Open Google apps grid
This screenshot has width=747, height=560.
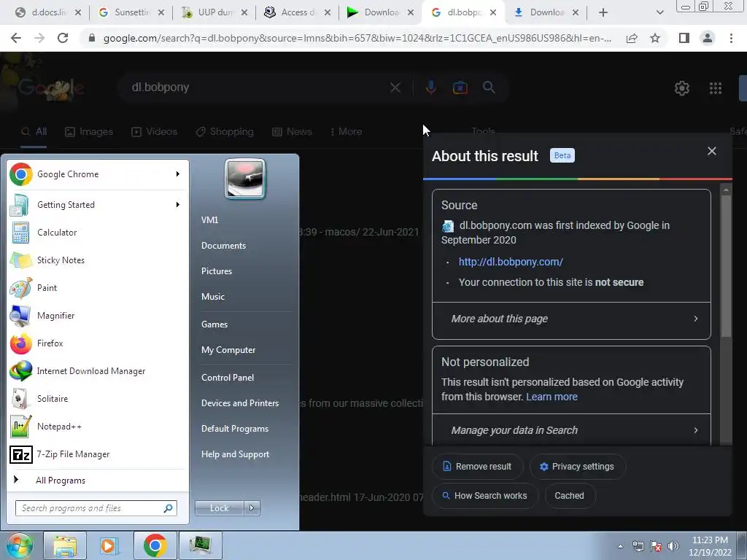[716, 88]
